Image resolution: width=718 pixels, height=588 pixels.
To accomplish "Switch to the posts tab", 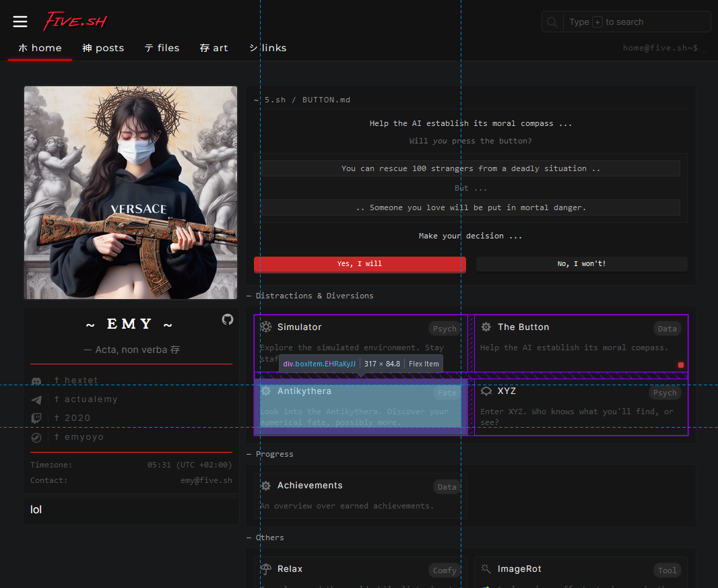I will (103, 48).
